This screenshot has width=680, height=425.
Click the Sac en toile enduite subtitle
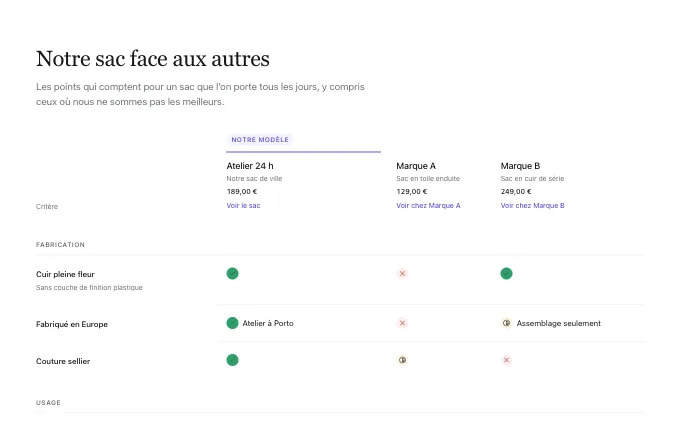(428, 178)
